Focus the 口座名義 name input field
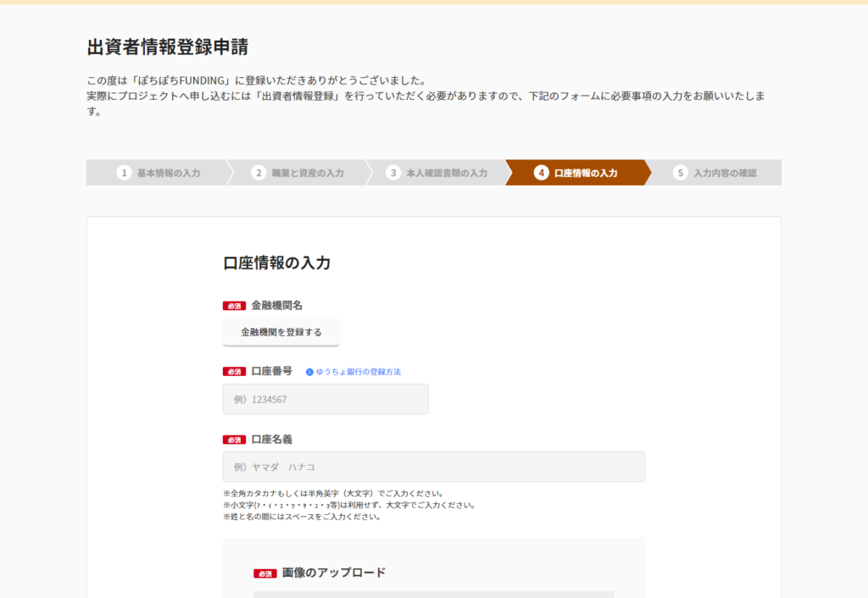Viewport: 868px width, 598px height. point(433,467)
